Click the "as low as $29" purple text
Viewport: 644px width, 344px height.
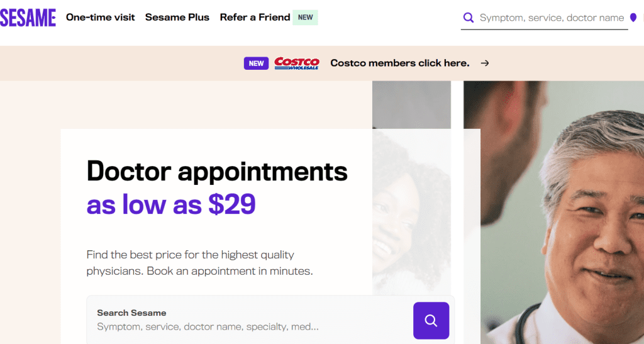[x=171, y=204]
